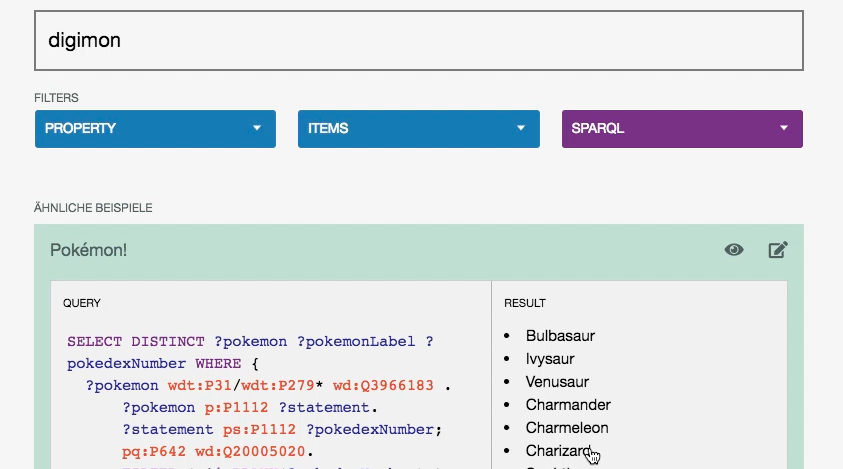Click the search field containing "digimon"
The image size is (843, 469).
[418, 41]
